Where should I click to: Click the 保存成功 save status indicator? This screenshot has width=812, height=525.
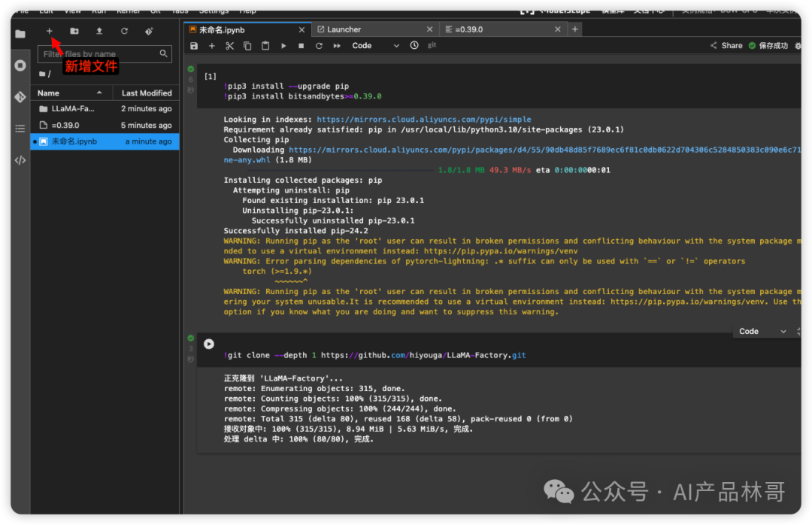coord(768,46)
